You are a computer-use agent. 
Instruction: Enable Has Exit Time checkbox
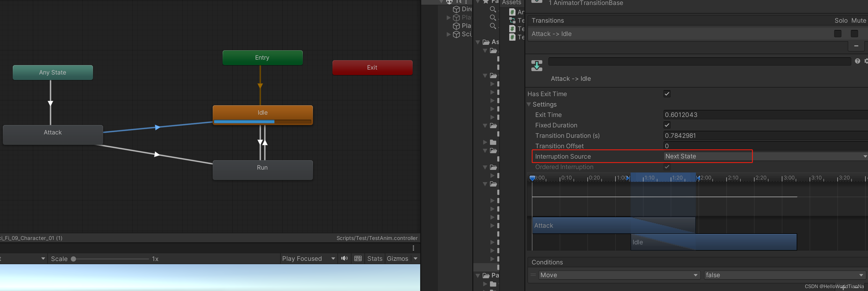[667, 94]
